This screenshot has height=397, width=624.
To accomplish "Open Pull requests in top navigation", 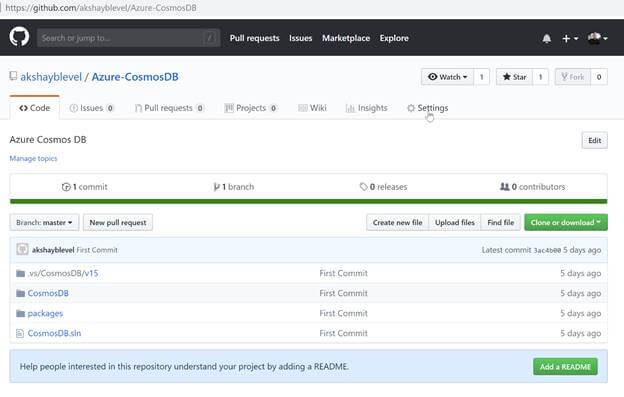I will (254, 38).
